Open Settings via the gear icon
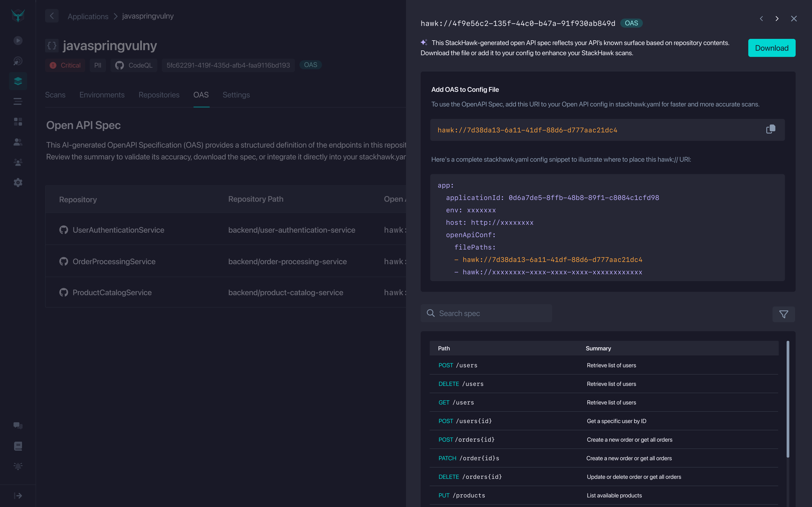 click(17, 182)
